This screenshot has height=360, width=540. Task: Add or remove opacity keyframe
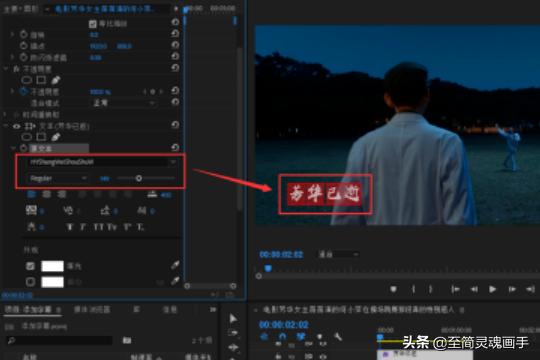(x=152, y=92)
